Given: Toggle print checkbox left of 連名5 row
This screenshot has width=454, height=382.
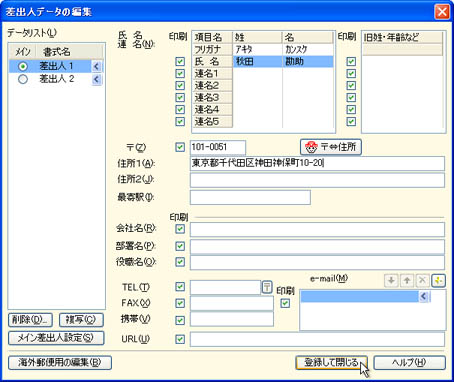Looking at the screenshot, I should [x=180, y=121].
